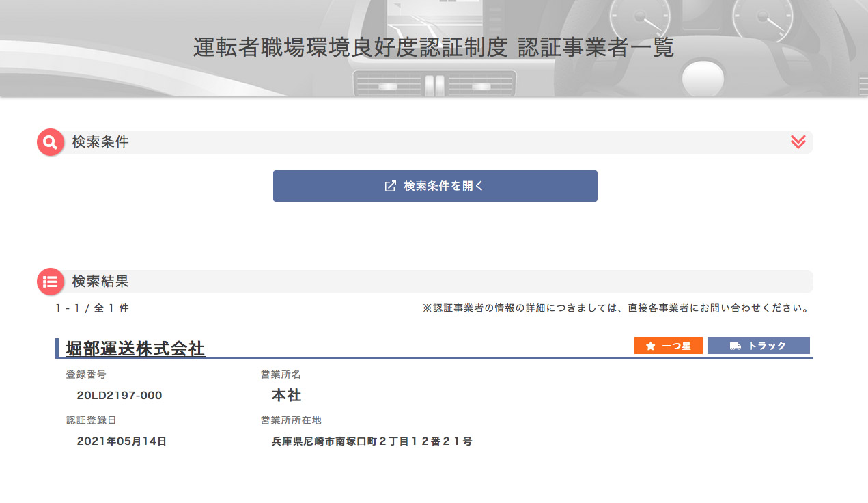Screen dimensions: 868x503
Task: Click the 認証登録日 field label
Action: click(91, 420)
